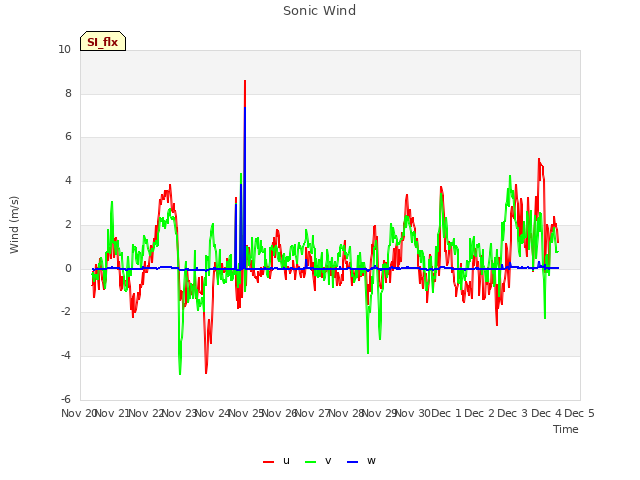The image size is (640, 480).
Task: Click the blue w legend color marker
Action: (x=352, y=462)
